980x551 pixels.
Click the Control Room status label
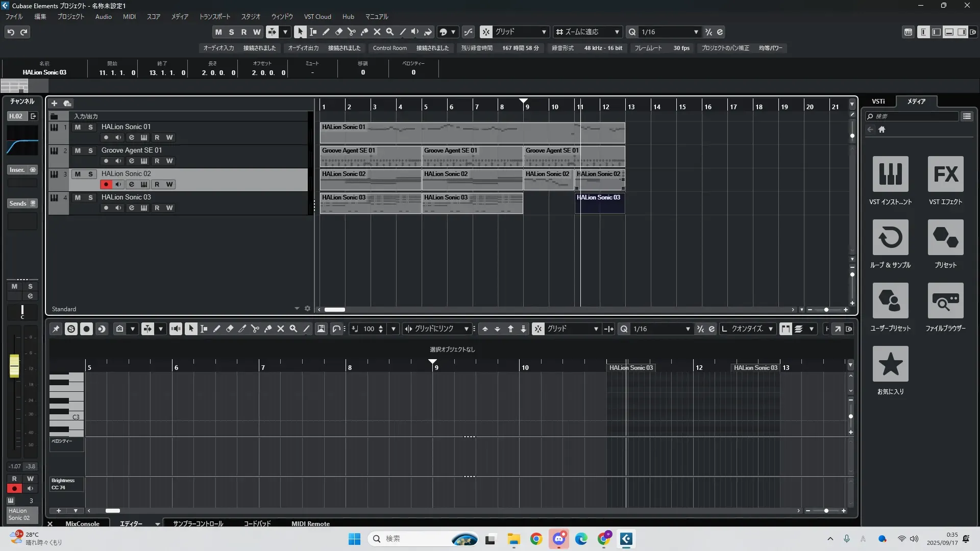point(389,48)
